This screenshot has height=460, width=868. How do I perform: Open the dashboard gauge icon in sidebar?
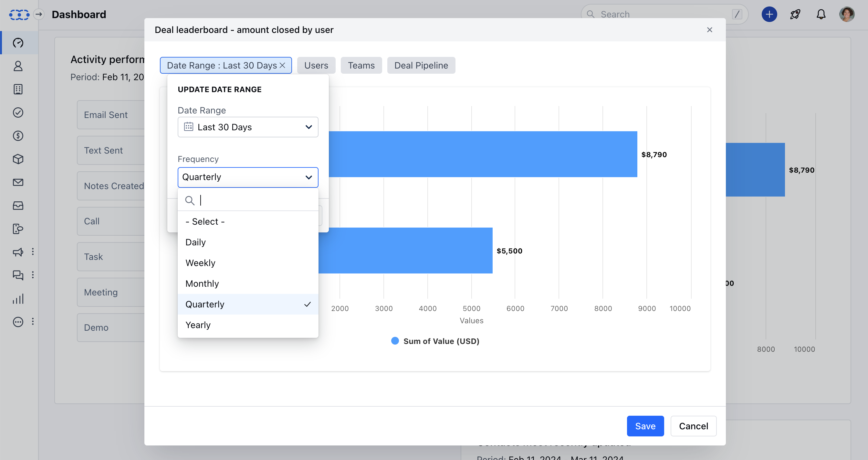(18, 43)
